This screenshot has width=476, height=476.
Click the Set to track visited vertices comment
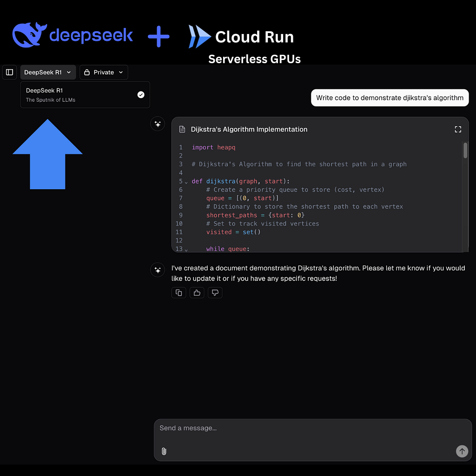(x=263, y=224)
